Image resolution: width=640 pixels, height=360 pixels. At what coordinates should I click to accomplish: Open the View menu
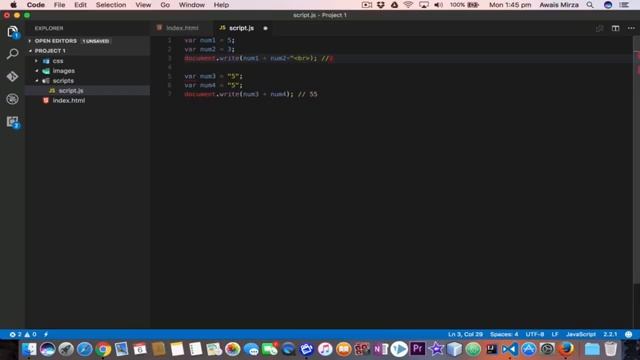click(143, 5)
